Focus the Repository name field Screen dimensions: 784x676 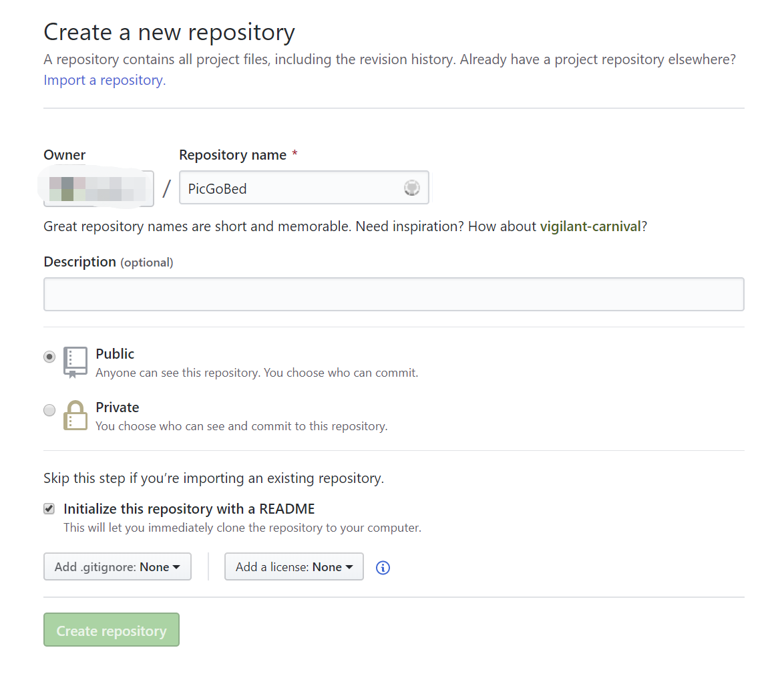(x=304, y=188)
